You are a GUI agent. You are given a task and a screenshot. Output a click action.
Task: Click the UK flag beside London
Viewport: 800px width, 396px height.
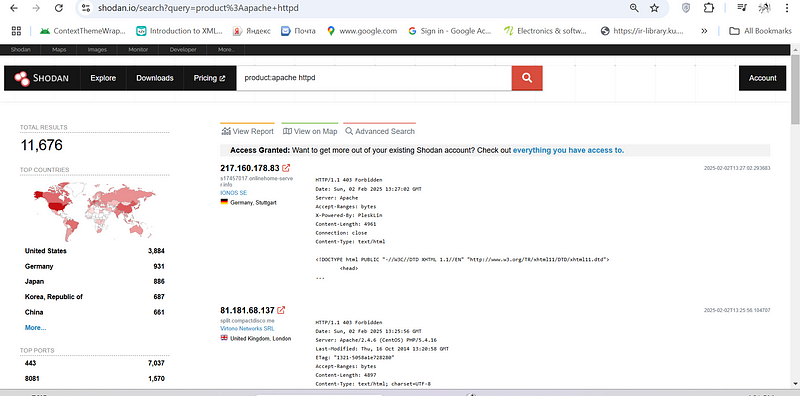224,338
